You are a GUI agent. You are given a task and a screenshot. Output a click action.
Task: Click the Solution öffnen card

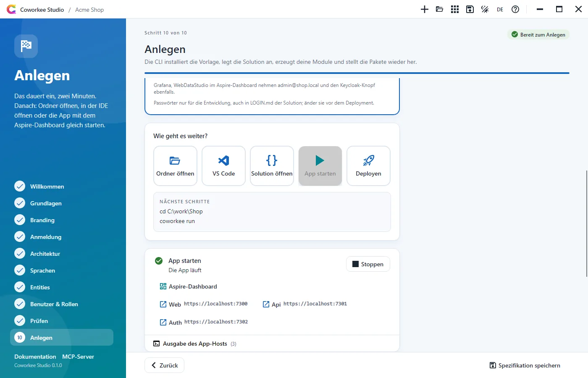click(272, 166)
